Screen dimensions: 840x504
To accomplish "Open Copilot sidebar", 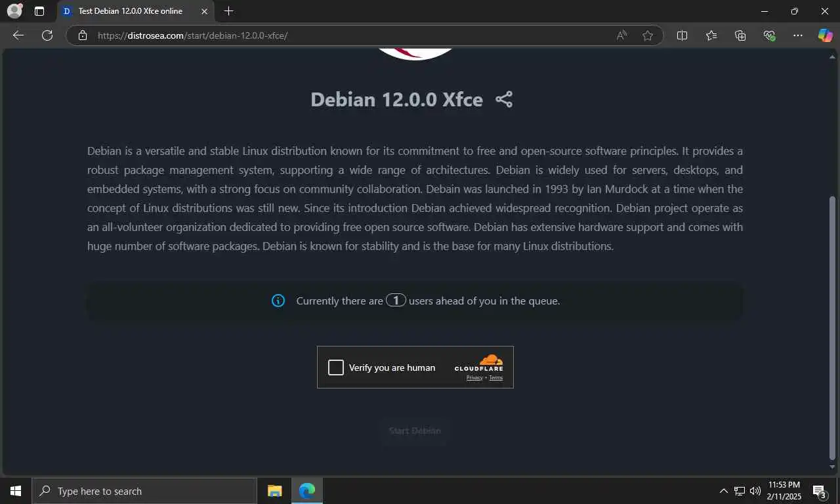I will tap(825, 35).
